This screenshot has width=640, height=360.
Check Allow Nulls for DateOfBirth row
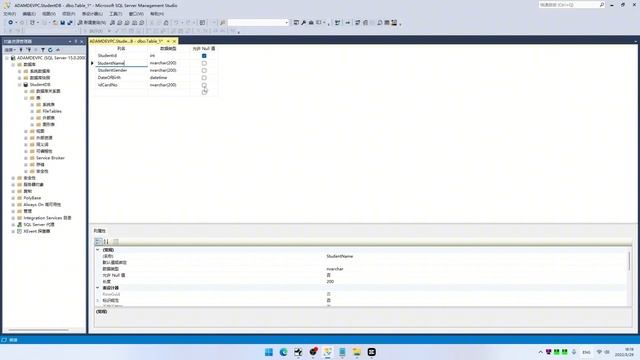[x=204, y=78]
